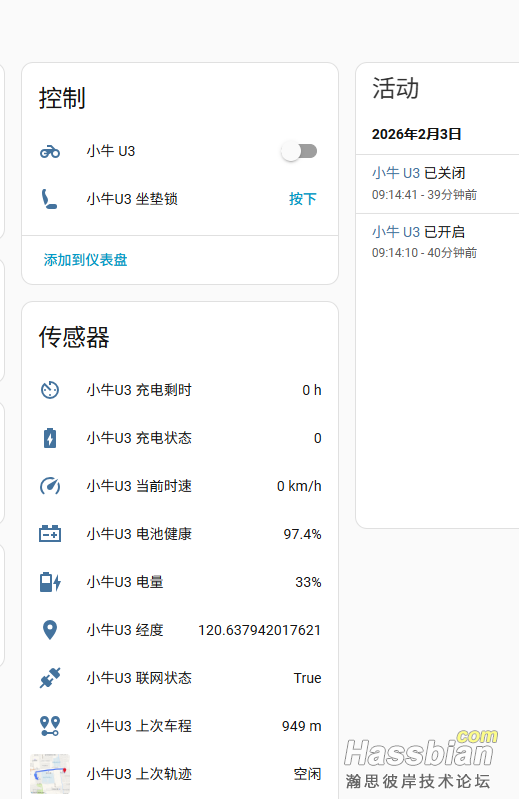Image resolution: width=519 pixels, height=799 pixels.
Task: Open 小牛U3 联网状态 sensor entry
Action: 180,678
